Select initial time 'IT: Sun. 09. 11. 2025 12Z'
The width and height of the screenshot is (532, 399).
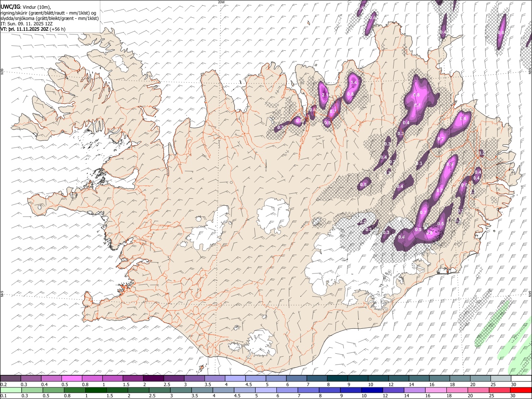[27, 24]
